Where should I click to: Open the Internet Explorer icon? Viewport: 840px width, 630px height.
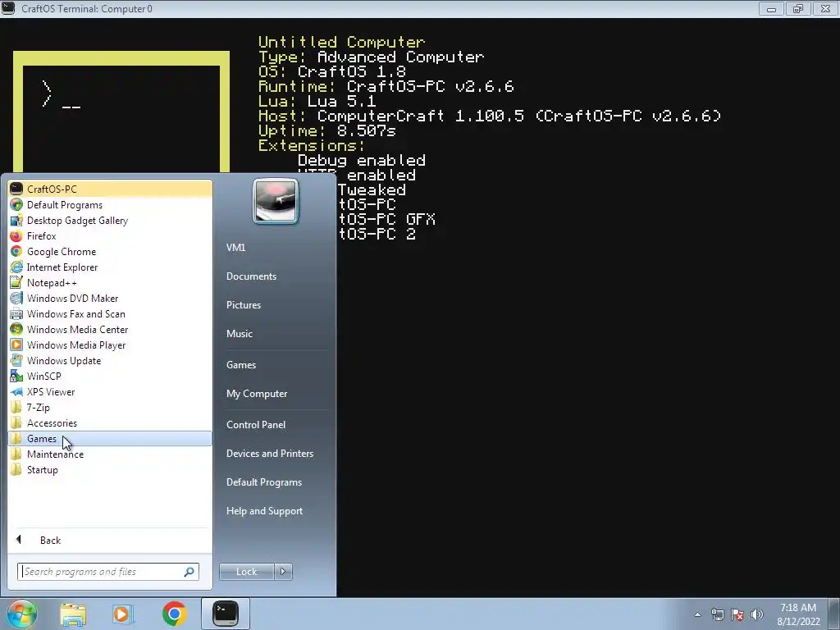16,267
